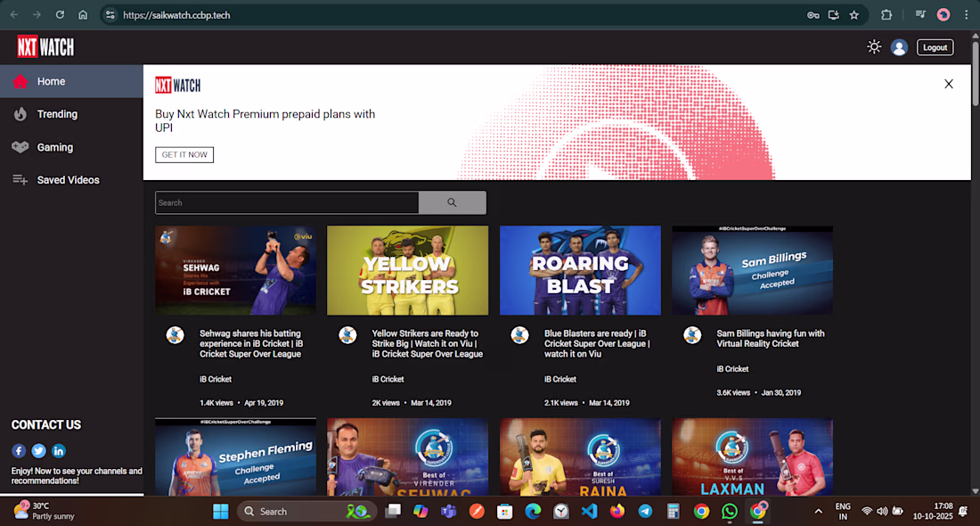The image size is (980, 526).
Task: Open the Facebook contact icon
Action: tap(19, 451)
